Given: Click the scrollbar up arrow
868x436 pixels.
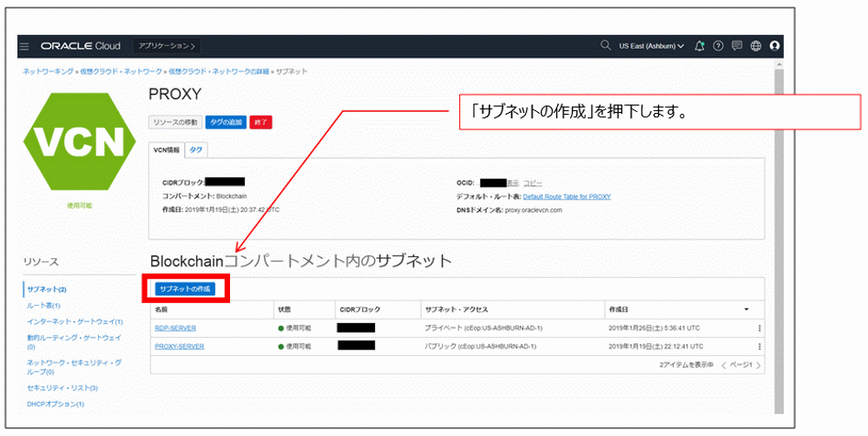Looking at the screenshot, I should point(779,64).
